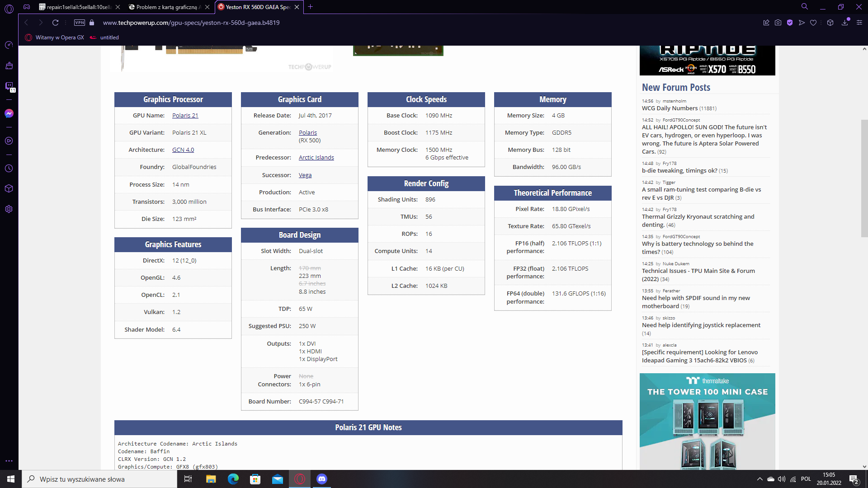Go forward to the next page
The width and height of the screenshot is (868, 488).
[x=41, y=23]
